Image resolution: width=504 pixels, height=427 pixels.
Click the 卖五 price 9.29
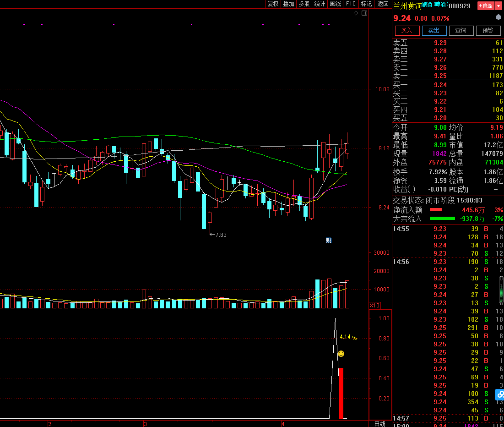[440, 43]
